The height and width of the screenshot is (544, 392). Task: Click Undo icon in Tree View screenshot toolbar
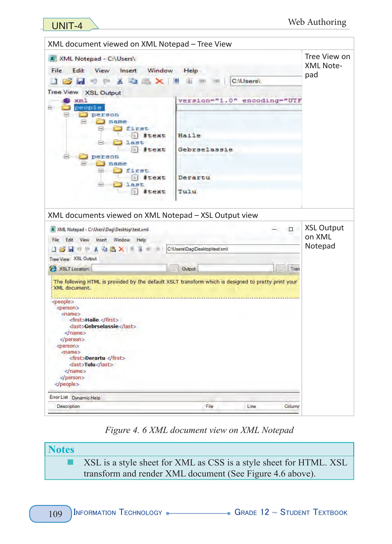click(94, 81)
